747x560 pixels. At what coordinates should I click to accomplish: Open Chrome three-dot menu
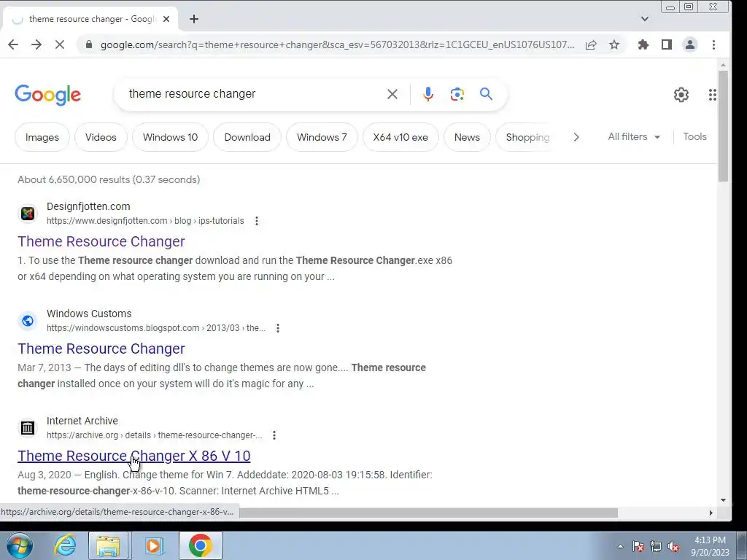click(x=713, y=44)
